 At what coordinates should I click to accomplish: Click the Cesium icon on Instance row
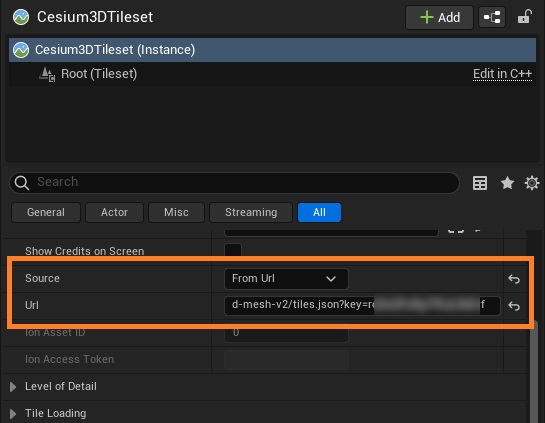[x=21, y=50]
